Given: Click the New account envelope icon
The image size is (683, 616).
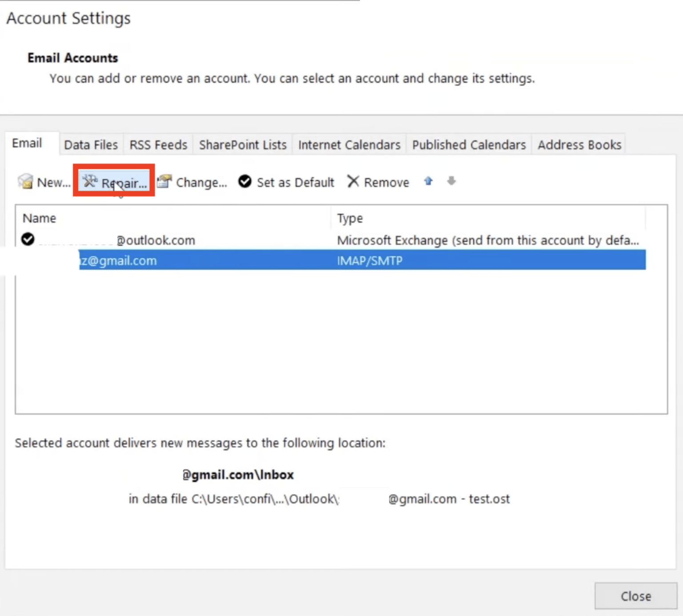Looking at the screenshot, I should (25, 181).
